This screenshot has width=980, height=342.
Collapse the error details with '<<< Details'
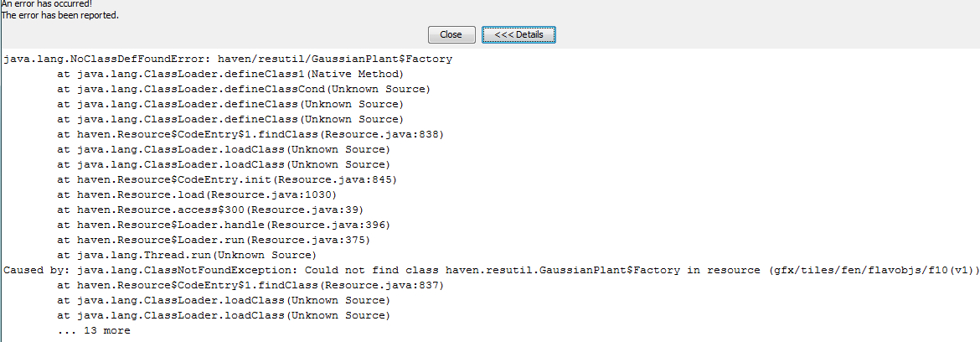tap(518, 35)
